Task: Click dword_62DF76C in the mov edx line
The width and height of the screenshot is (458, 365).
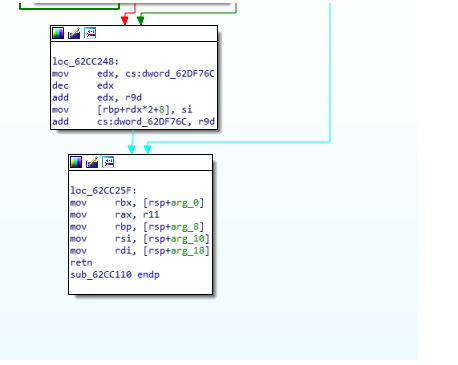Action: 178,74
